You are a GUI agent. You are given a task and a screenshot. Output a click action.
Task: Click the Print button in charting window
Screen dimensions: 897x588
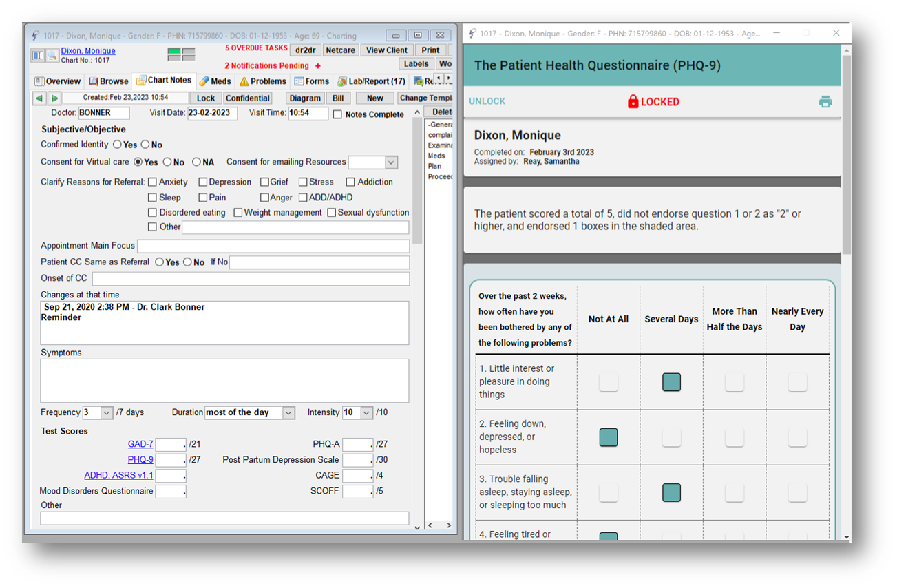[431, 50]
